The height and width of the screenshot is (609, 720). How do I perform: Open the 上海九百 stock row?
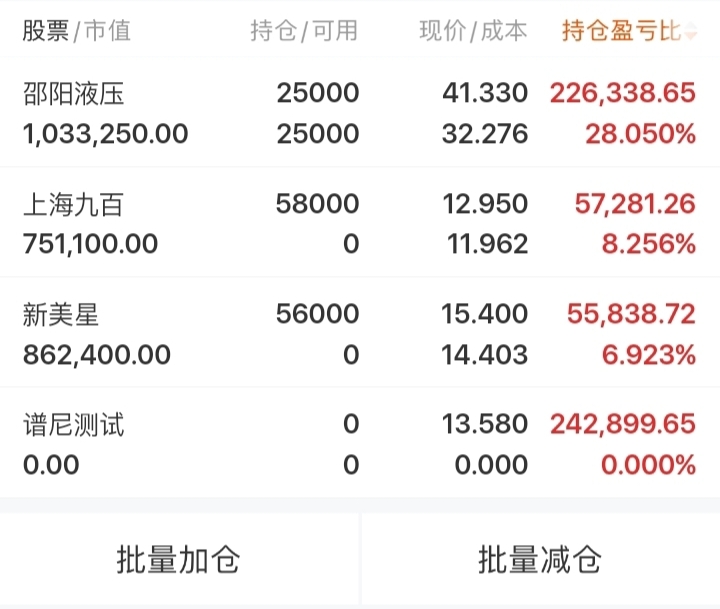coord(360,223)
